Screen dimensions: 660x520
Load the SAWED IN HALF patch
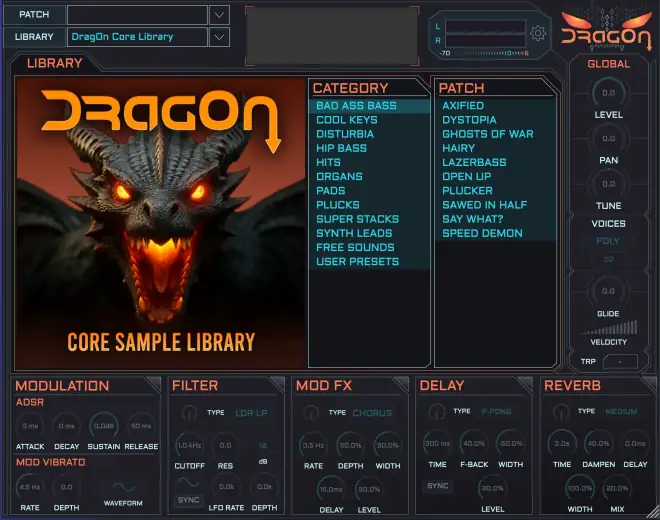point(495,205)
